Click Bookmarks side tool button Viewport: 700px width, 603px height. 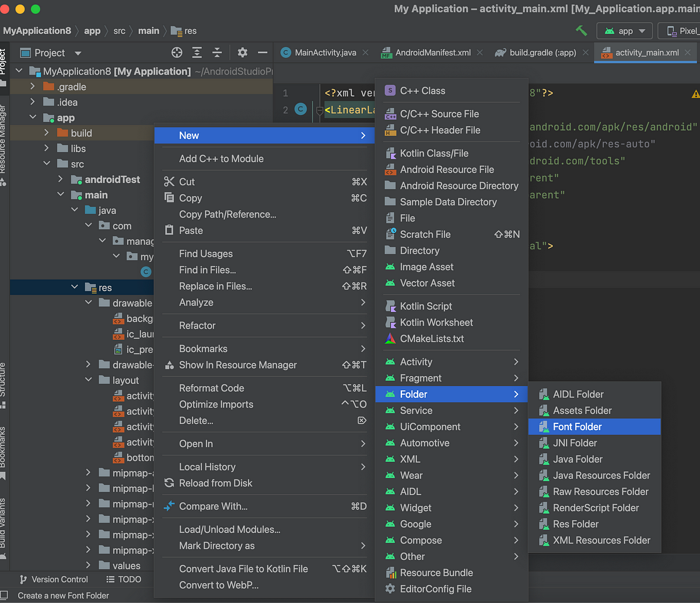[4, 453]
